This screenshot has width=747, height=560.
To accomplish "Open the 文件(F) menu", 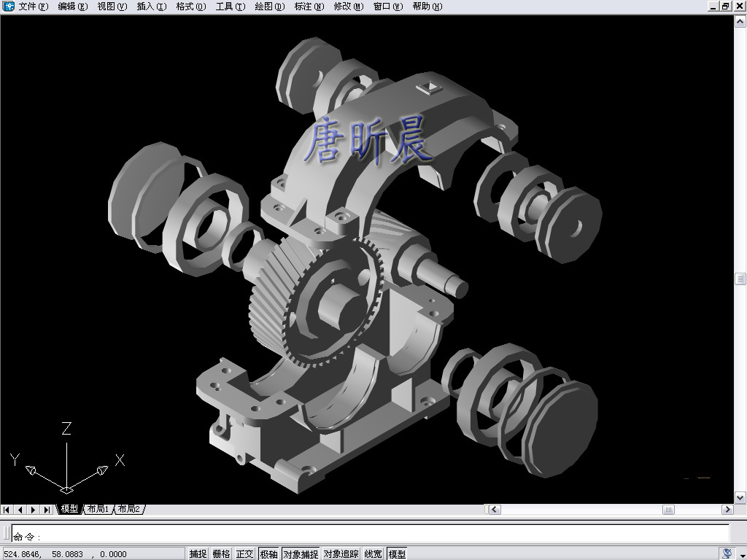I will pos(34,6).
